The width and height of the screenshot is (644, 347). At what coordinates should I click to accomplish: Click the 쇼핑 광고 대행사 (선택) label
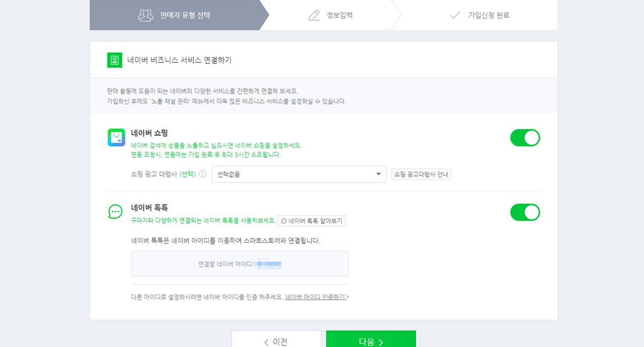pyautogui.click(x=163, y=174)
